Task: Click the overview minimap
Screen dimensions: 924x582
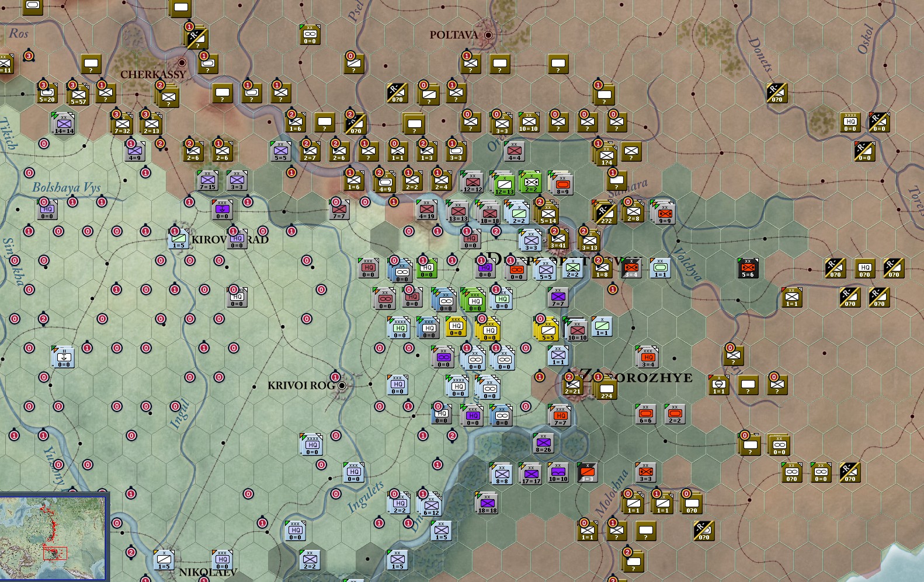Action: (x=54, y=537)
